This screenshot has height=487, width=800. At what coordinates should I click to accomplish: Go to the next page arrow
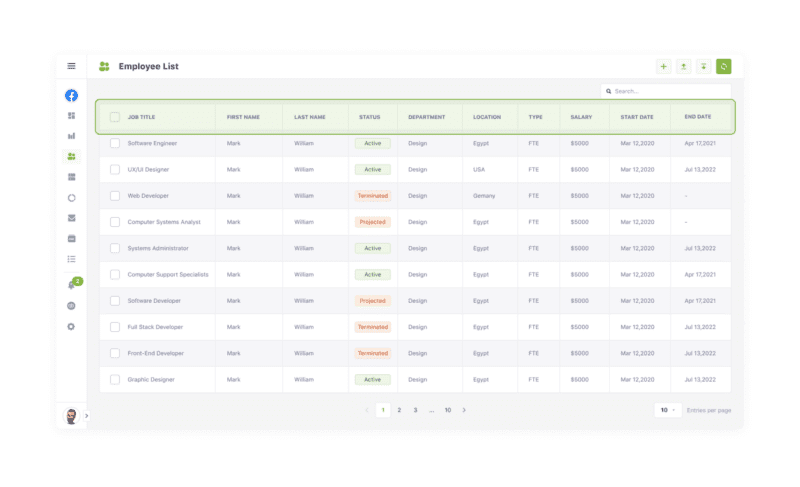coord(464,410)
